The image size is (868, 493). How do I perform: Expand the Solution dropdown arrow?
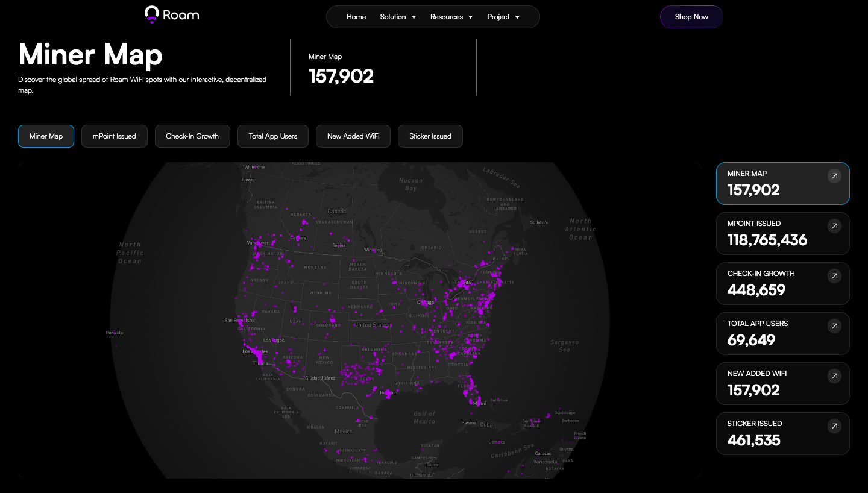click(414, 17)
